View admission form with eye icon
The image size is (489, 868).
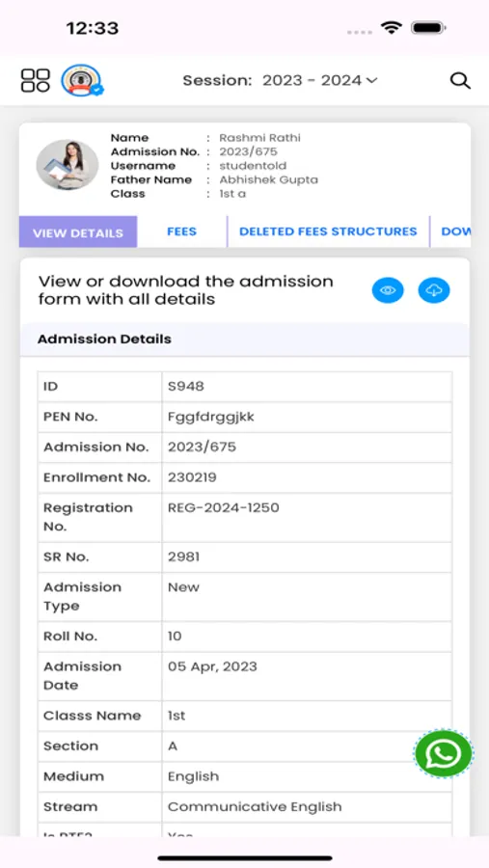[x=388, y=290]
